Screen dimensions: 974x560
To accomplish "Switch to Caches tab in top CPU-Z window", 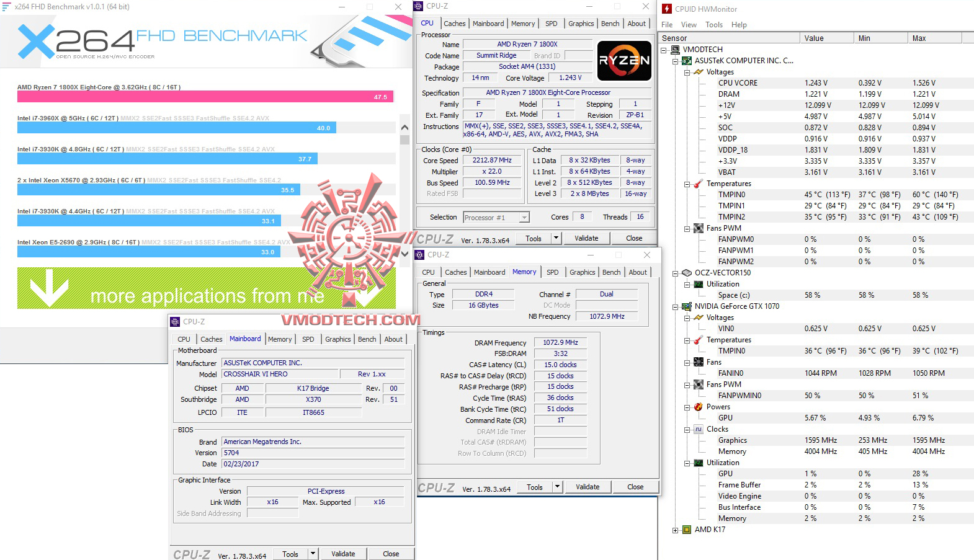I will [x=455, y=24].
